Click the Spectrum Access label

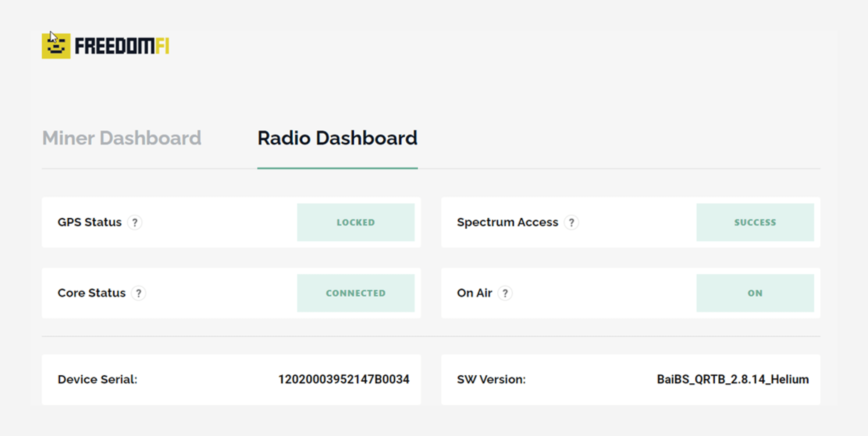click(x=507, y=222)
